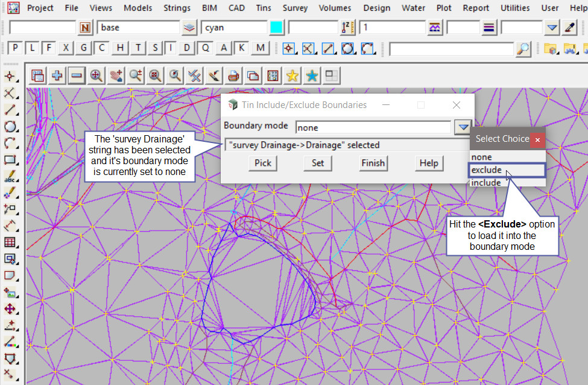This screenshot has height=385, width=588.
Task: Open the Boundary mode dropdown arrow
Action: 462,127
